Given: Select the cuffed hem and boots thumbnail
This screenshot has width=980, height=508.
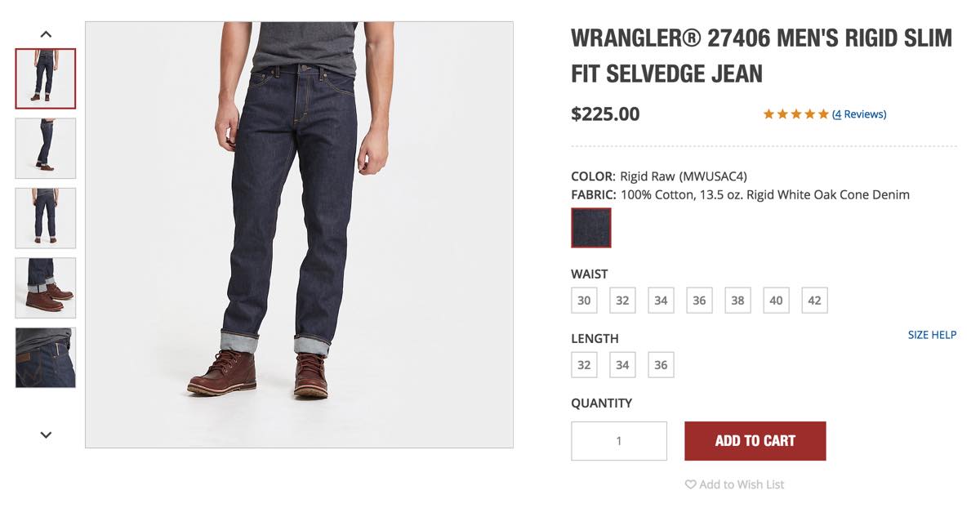Looking at the screenshot, I should click(x=46, y=288).
